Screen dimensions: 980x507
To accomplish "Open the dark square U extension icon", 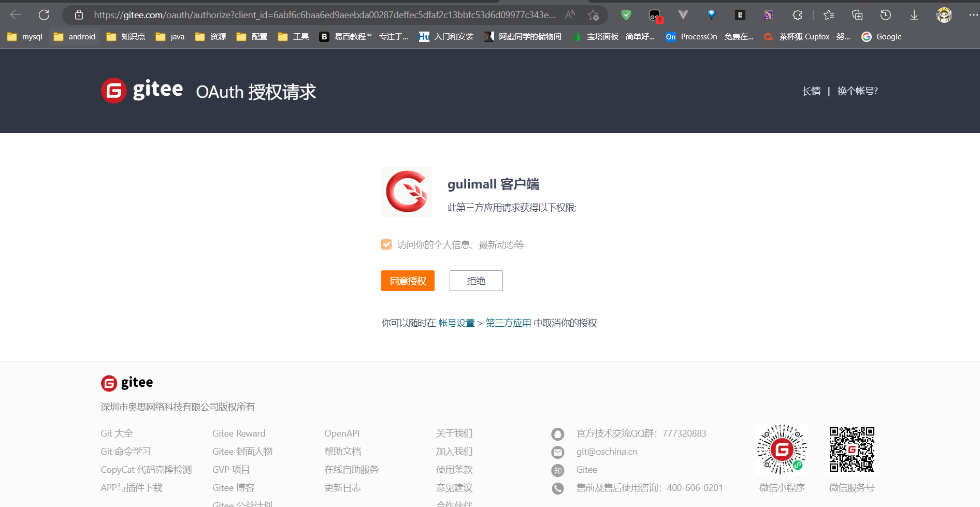I will (x=740, y=15).
